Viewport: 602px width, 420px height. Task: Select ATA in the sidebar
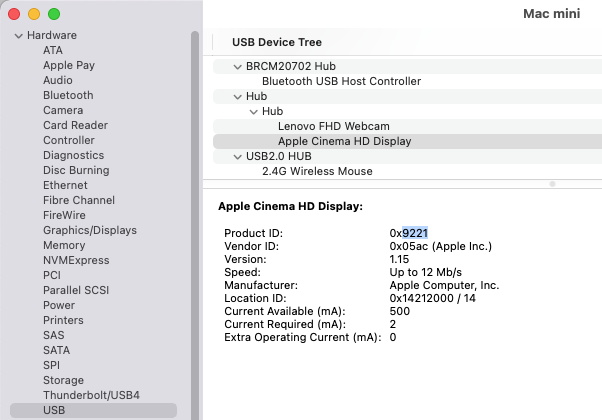(x=53, y=50)
